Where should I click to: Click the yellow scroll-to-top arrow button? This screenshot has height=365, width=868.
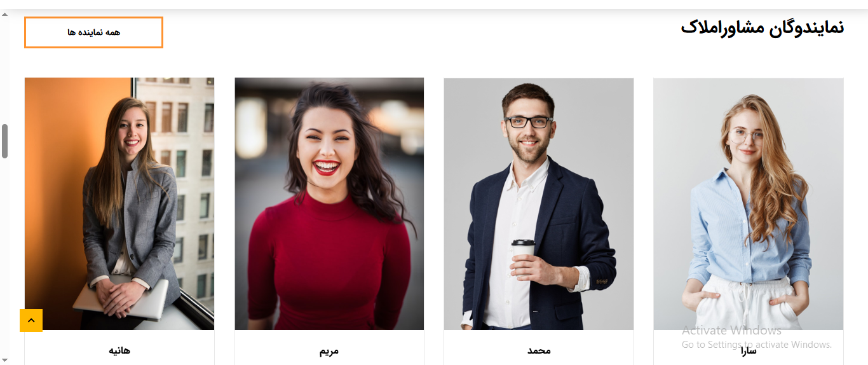31,320
